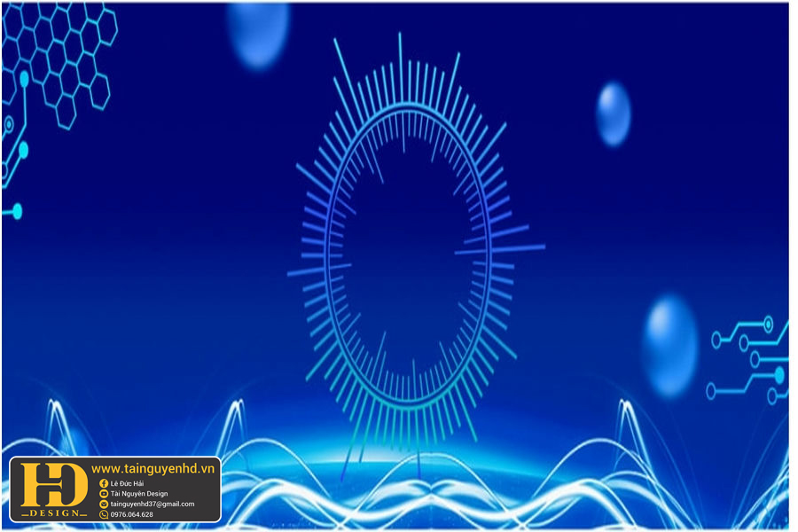Click the email envelope icon
Viewport: 798px width, 532px height.
(104, 505)
